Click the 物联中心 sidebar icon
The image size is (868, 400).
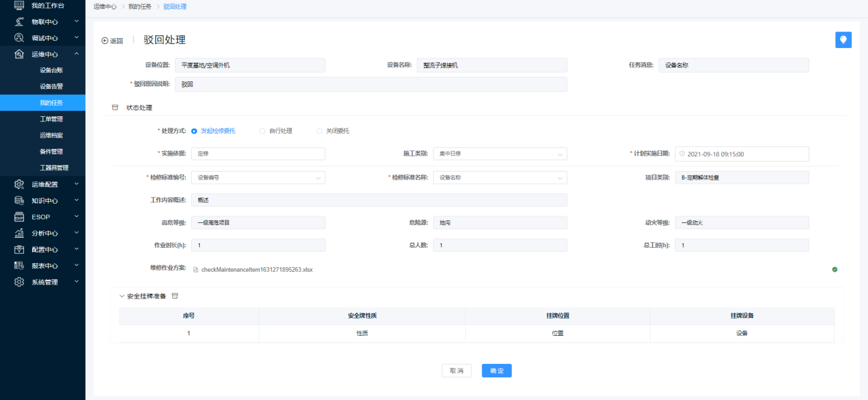coord(19,21)
